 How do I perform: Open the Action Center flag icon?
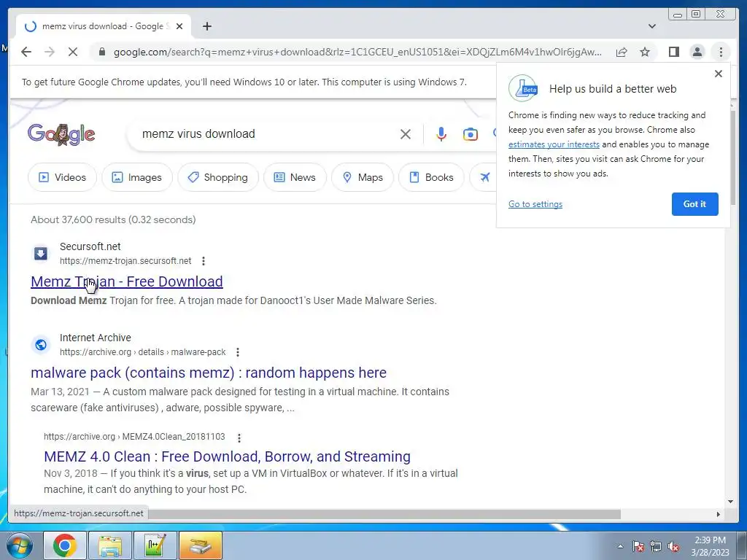click(638, 546)
